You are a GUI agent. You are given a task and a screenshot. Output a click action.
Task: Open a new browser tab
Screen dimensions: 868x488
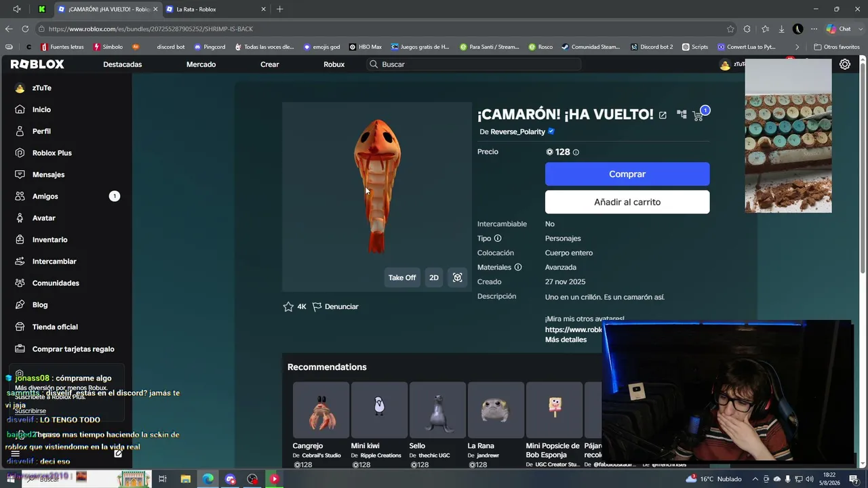click(x=279, y=9)
